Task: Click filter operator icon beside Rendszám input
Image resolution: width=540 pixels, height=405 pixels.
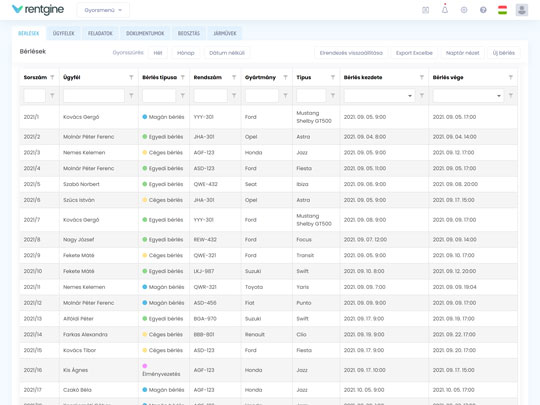Action: pos(234,95)
